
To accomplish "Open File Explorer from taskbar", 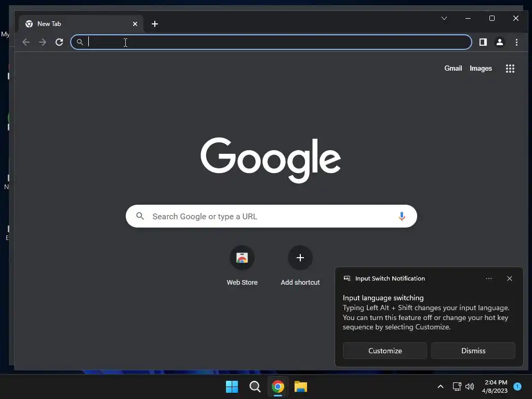I will [x=301, y=387].
